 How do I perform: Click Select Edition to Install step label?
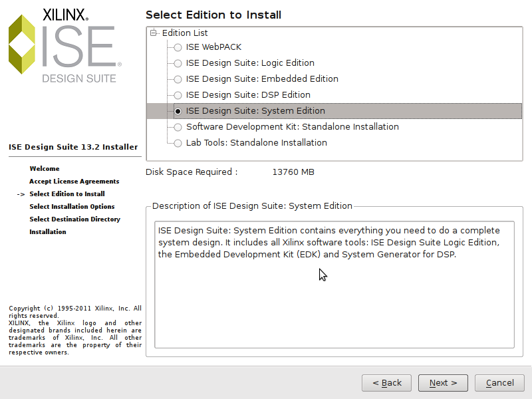67,194
